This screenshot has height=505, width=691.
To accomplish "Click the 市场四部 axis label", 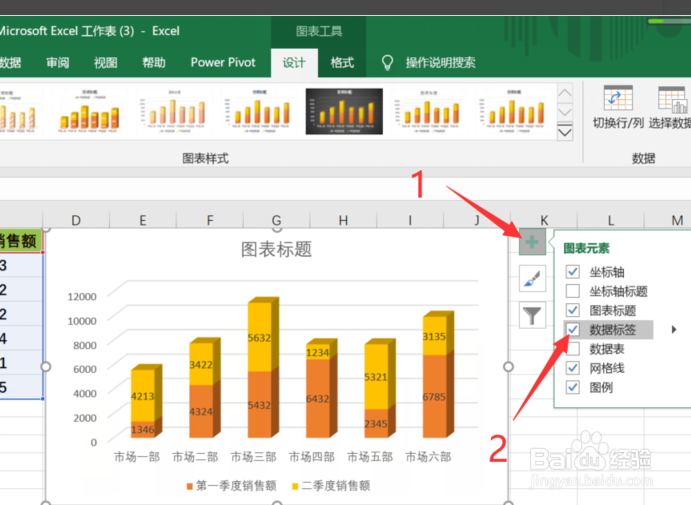I will [312, 457].
